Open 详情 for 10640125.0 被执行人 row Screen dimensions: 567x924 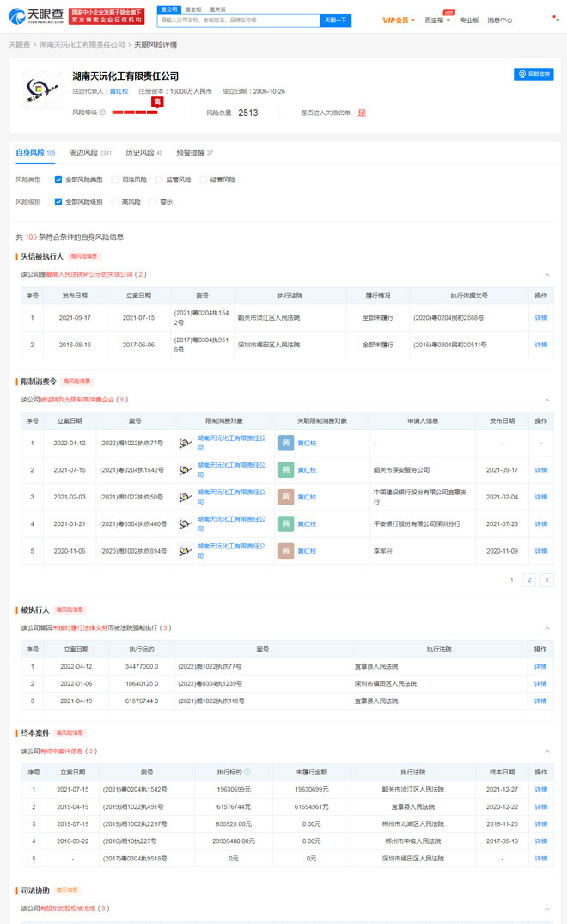click(x=540, y=683)
